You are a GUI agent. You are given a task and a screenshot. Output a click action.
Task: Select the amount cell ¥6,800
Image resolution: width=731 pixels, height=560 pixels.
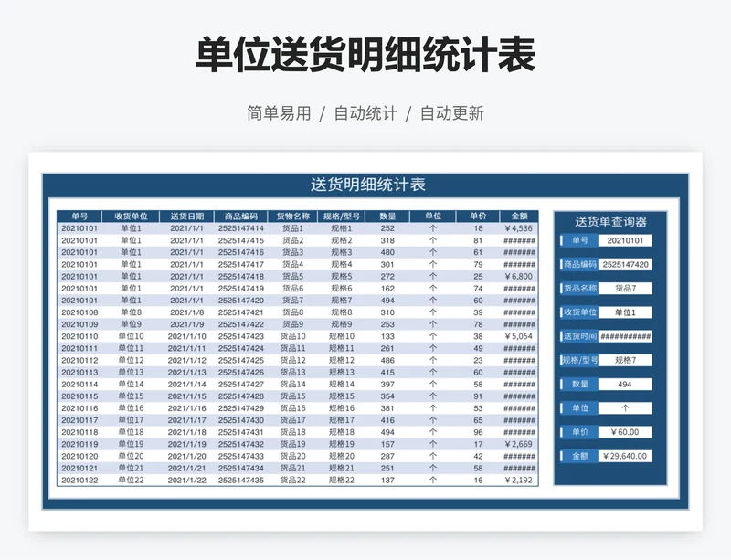(x=519, y=277)
